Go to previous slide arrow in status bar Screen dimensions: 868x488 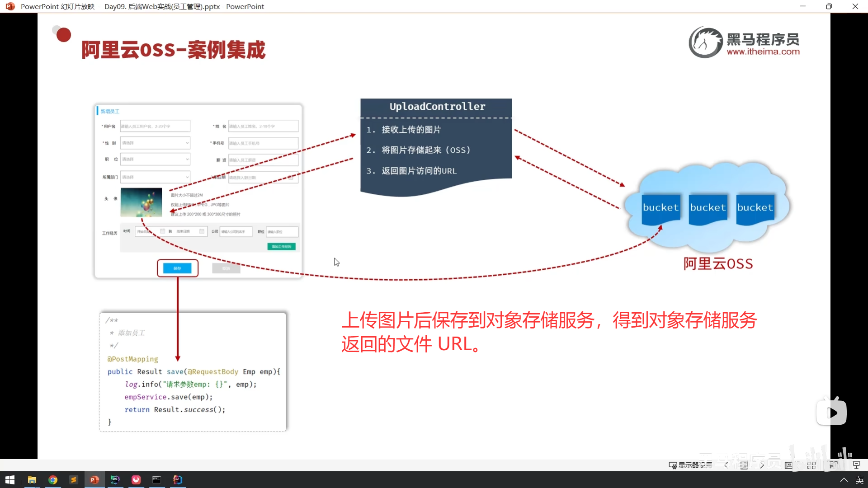pos(726,465)
